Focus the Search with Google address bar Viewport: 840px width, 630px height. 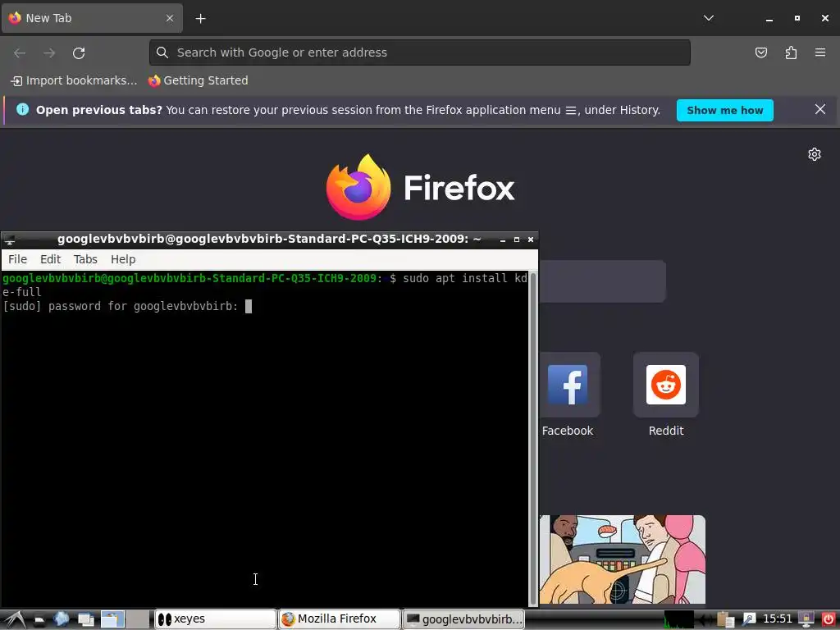click(419, 52)
